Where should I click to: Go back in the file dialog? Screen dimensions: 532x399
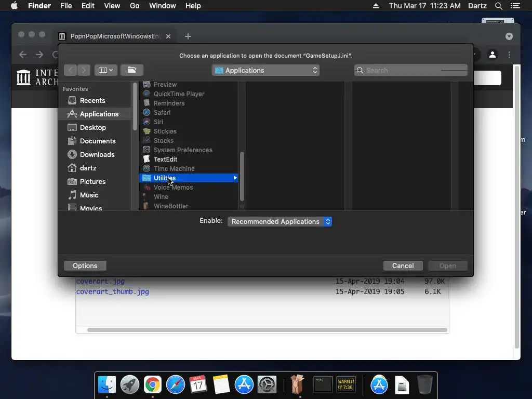point(71,70)
